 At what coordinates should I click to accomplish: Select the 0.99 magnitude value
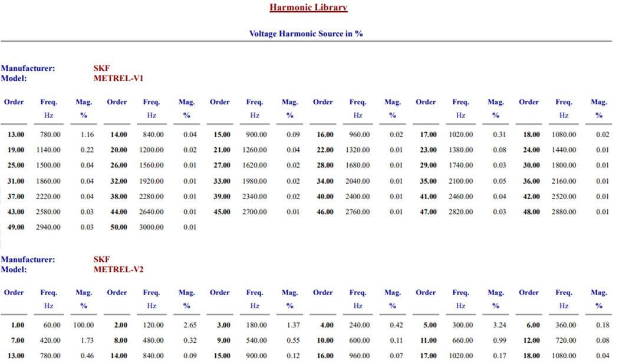(x=499, y=340)
